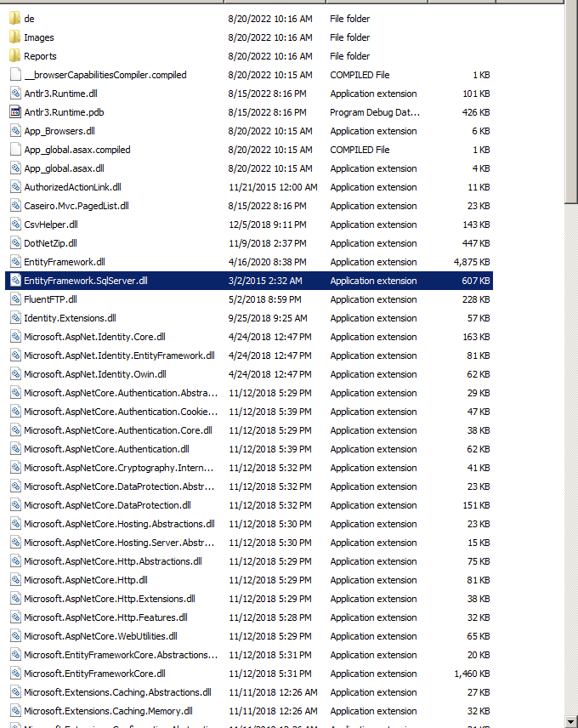
Task: Select the truncated Microsoft.EntityFrameworkCore.Abstractions... file name
Action: [121, 655]
